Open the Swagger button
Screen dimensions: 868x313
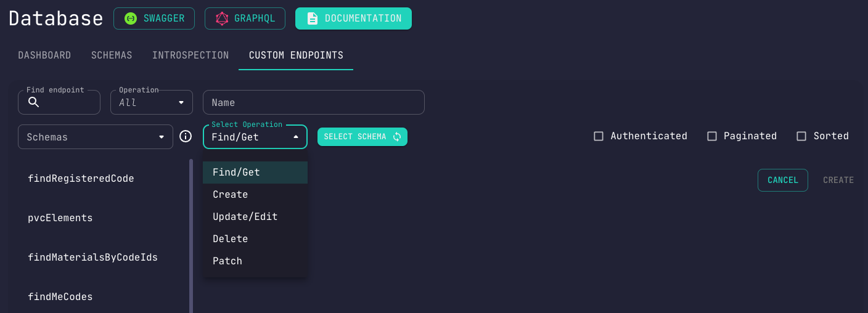tap(154, 18)
